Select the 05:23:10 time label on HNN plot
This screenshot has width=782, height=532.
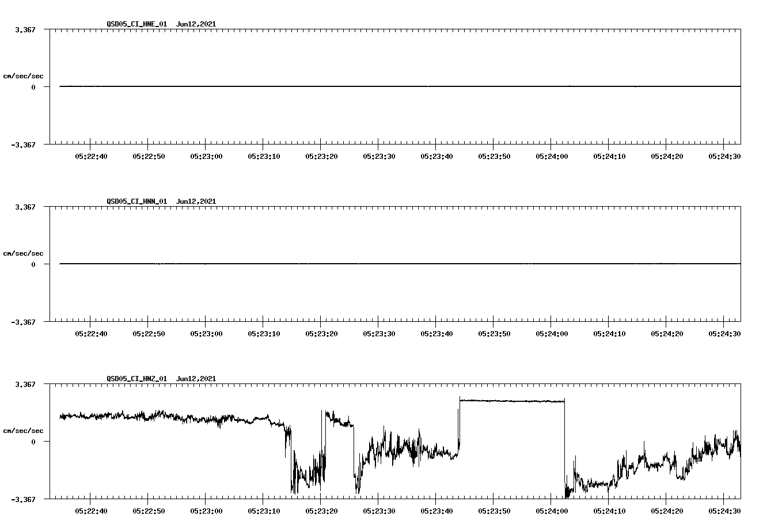pos(264,333)
